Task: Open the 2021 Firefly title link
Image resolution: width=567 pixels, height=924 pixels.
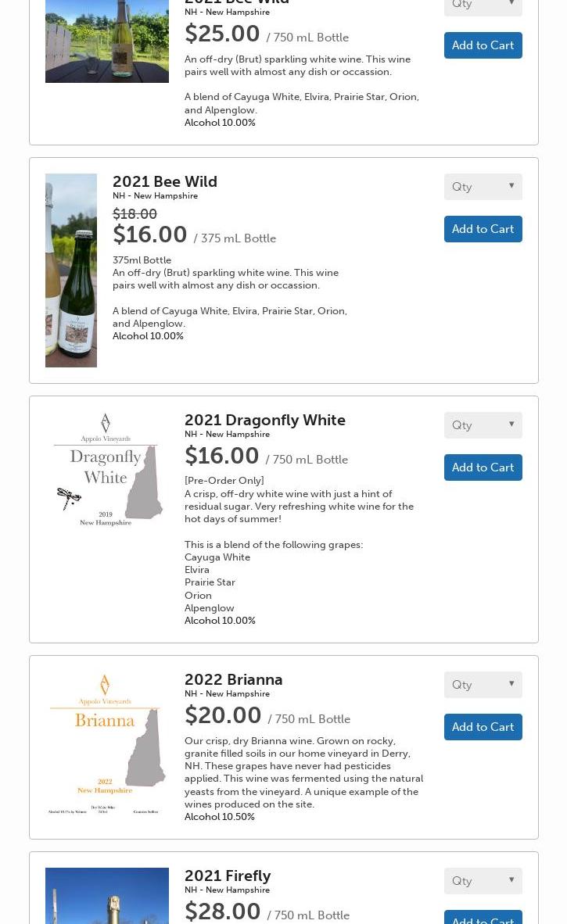Action: (x=228, y=876)
